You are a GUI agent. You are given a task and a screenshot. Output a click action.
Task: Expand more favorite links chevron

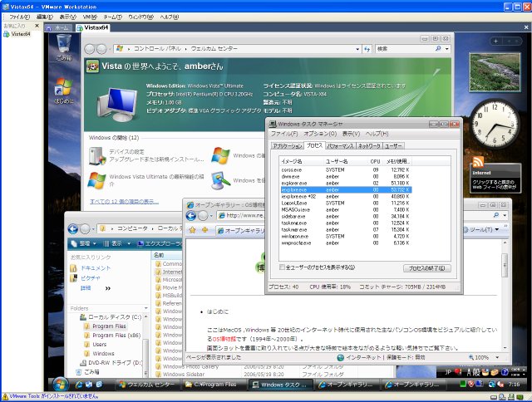pos(107,288)
